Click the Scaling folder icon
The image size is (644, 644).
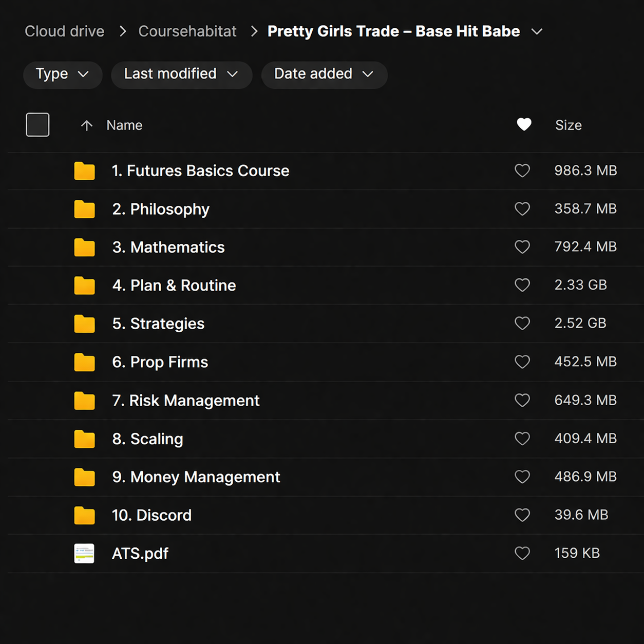pos(84,439)
